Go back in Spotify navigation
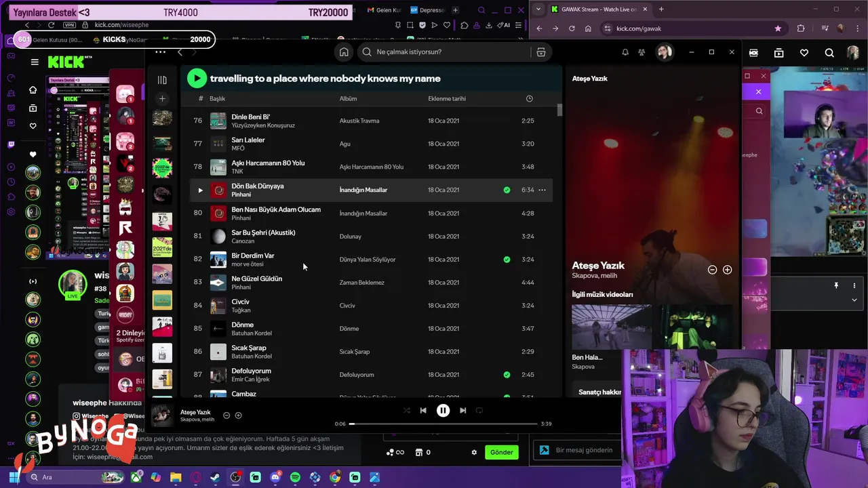The image size is (868, 488). [x=180, y=52]
